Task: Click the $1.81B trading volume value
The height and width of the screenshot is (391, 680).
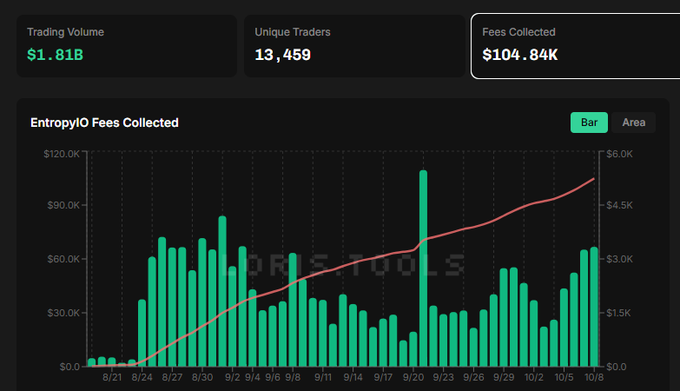Action: click(x=55, y=55)
